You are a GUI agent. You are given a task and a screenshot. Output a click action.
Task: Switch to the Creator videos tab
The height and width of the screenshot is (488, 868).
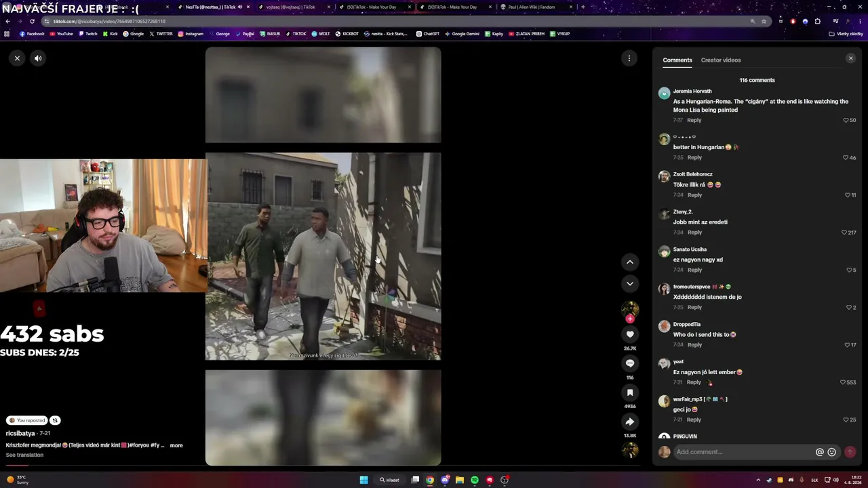tap(721, 60)
